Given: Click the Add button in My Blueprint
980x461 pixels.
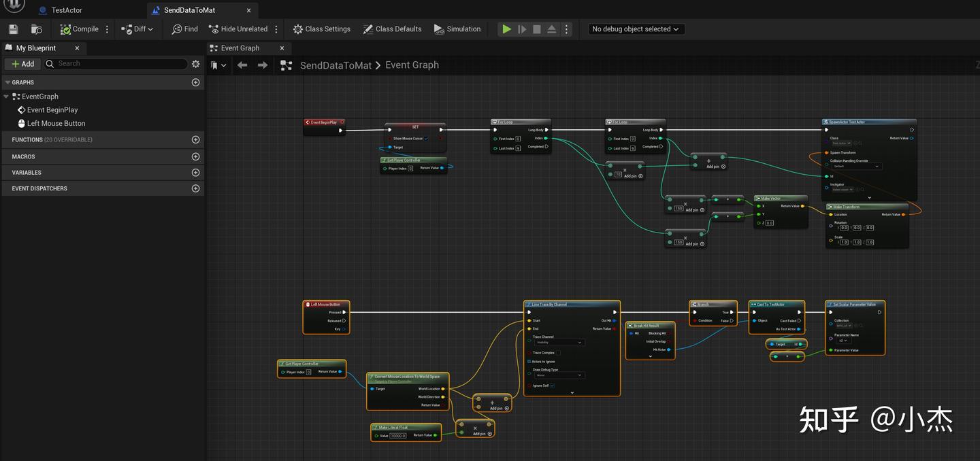Looking at the screenshot, I should (x=22, y=64).
